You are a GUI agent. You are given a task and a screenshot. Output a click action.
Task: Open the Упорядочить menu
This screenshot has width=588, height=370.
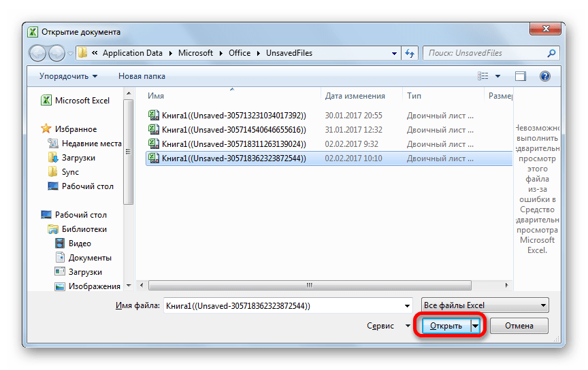[x=68, y=76]
